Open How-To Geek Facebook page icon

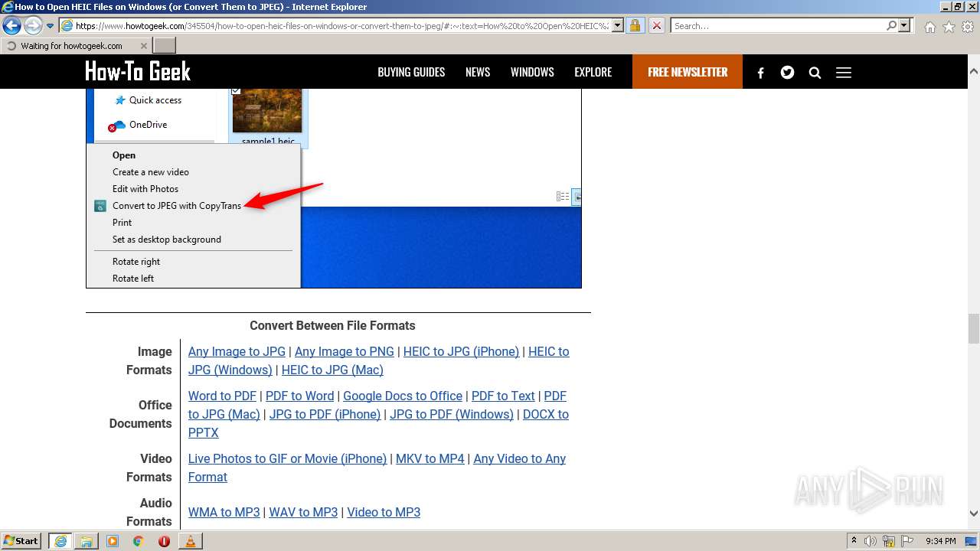pos(760,73)
